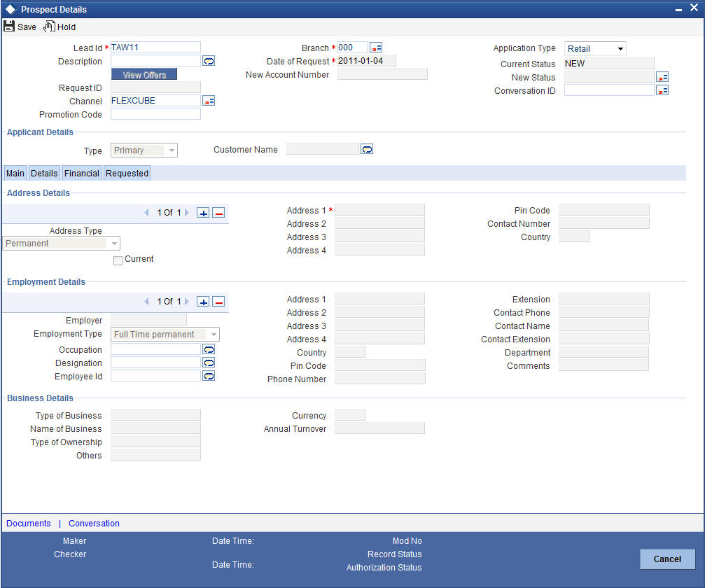Open the Address Type Permanent dropdown
705x588 pixels.
tap(61, 244)
